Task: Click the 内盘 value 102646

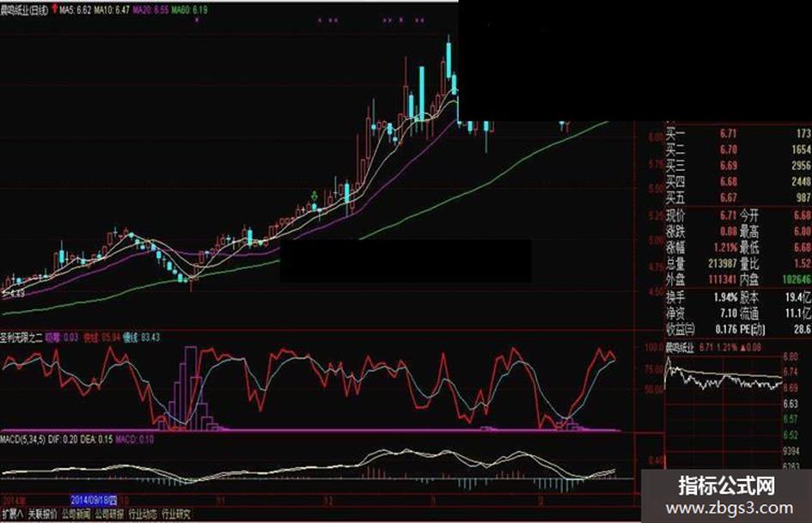Action: point(797,280)
